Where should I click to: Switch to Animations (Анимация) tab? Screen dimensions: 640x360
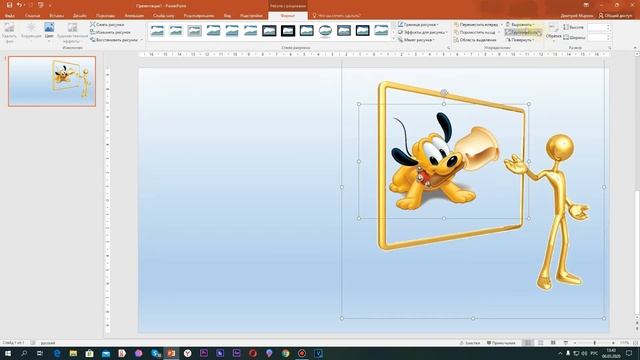point(134,16)
